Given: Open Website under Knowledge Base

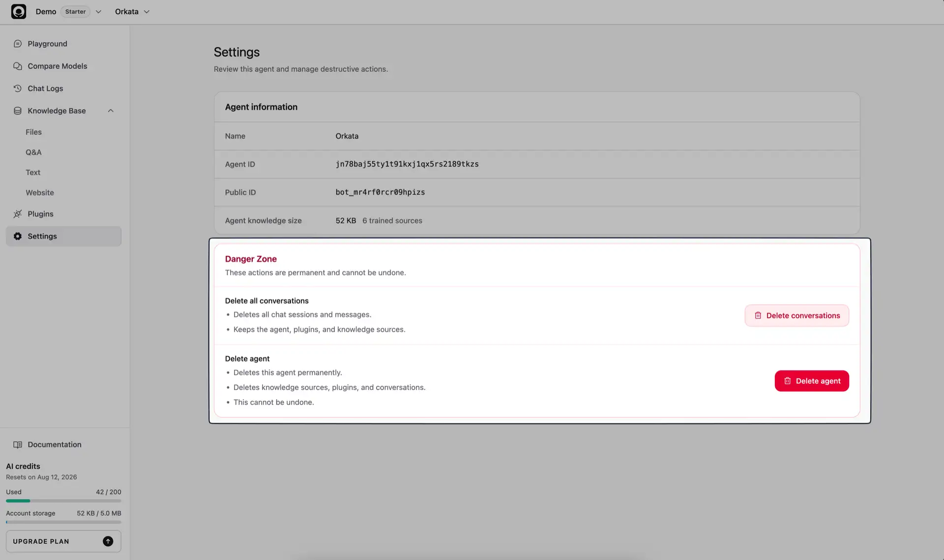Looking at the screenshot, I should pyautogui.click(x=40, y=192).
